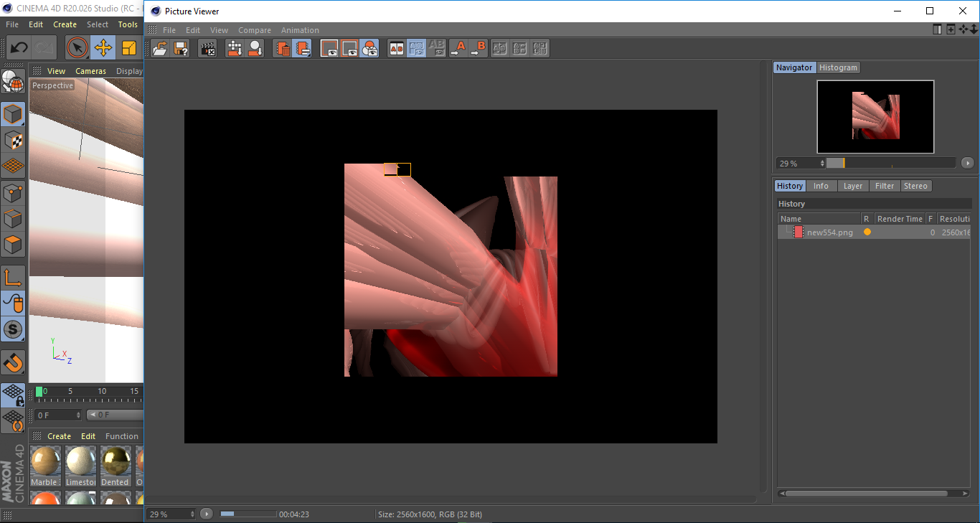980x523 pixels.
Task: Click the Stop Rendering clapperboard icon
Action: [207, 48]
